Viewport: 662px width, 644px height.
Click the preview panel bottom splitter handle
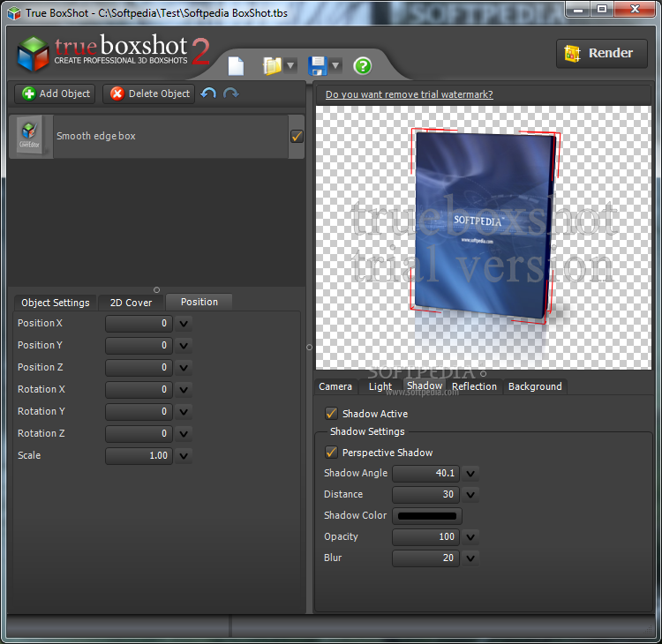click(x=484, y=373)
